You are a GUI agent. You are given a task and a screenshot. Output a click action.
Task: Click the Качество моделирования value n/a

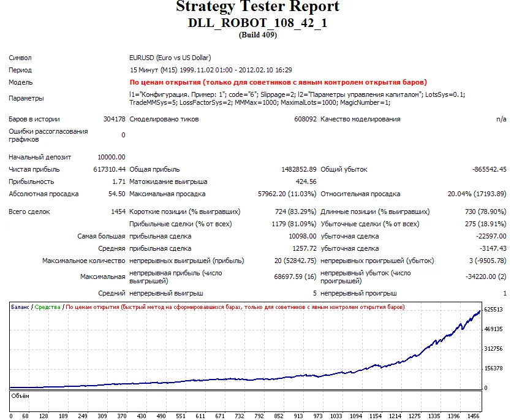501,119
